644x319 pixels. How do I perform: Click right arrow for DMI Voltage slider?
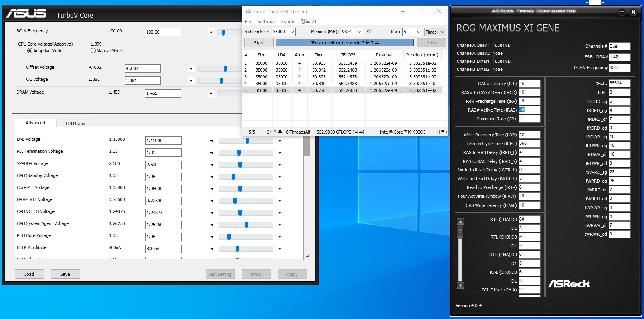point(280,141)
